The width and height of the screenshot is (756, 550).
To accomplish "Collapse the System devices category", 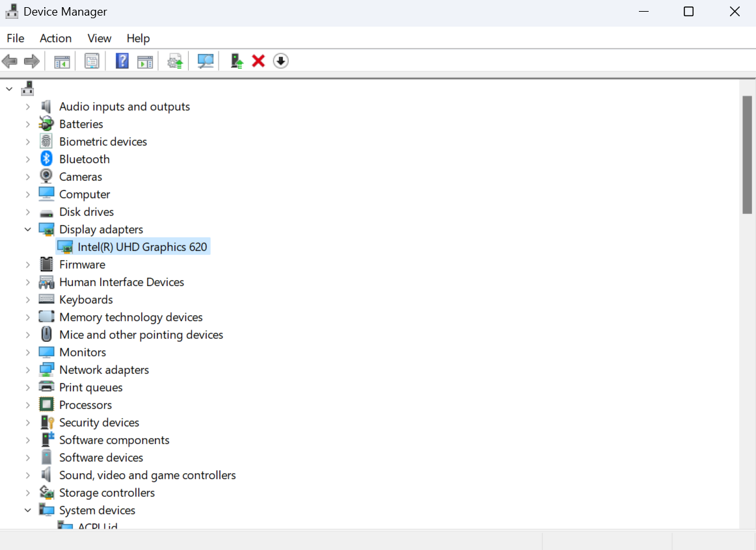I will [28, 510].
